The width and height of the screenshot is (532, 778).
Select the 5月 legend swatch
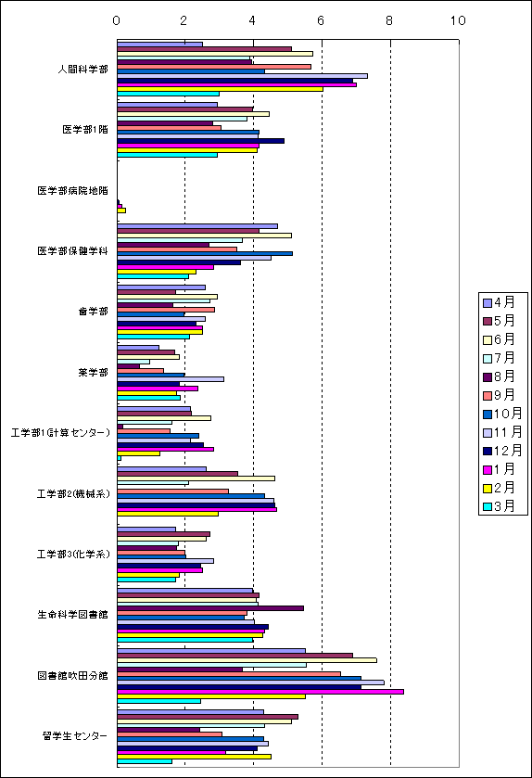click(x=488, y=321)
